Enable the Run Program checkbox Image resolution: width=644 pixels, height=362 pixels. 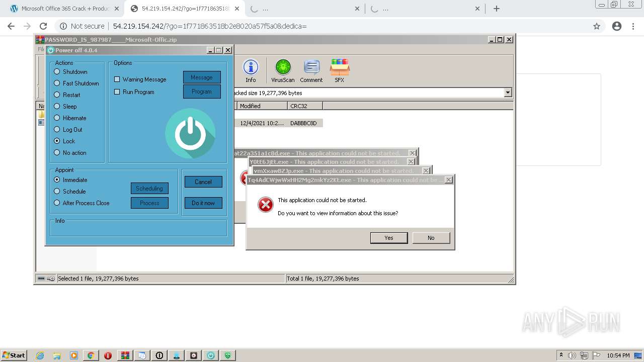(117, 92)
